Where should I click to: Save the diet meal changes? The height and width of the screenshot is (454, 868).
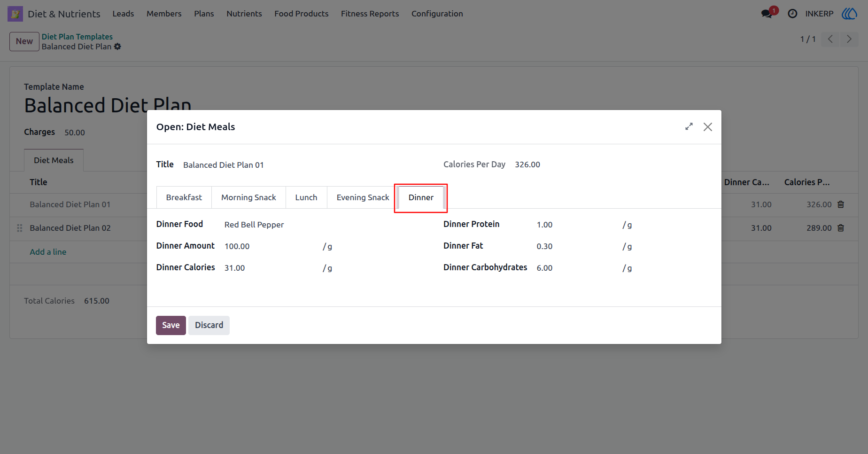coord(171,325)
